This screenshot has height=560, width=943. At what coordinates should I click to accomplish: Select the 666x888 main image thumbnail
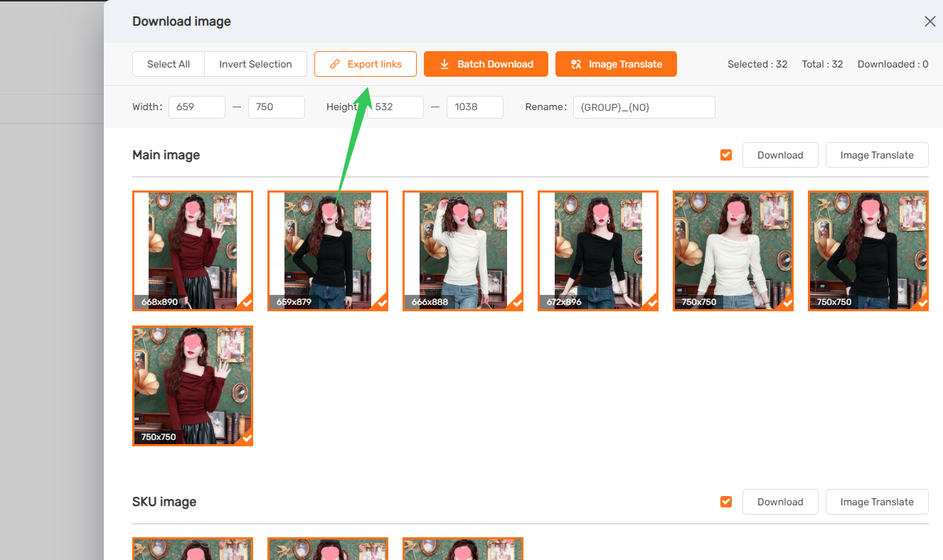click(463, 251)
